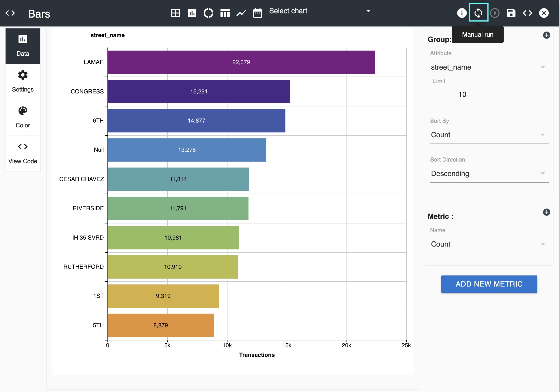Click the save disk icon
560x392 pixels.
(x=511, y=13)
